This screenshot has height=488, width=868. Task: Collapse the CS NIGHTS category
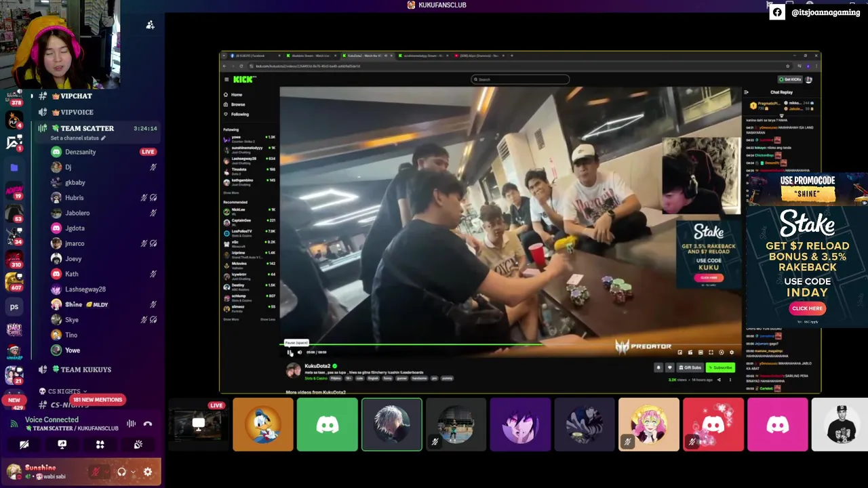coord(64,391)
